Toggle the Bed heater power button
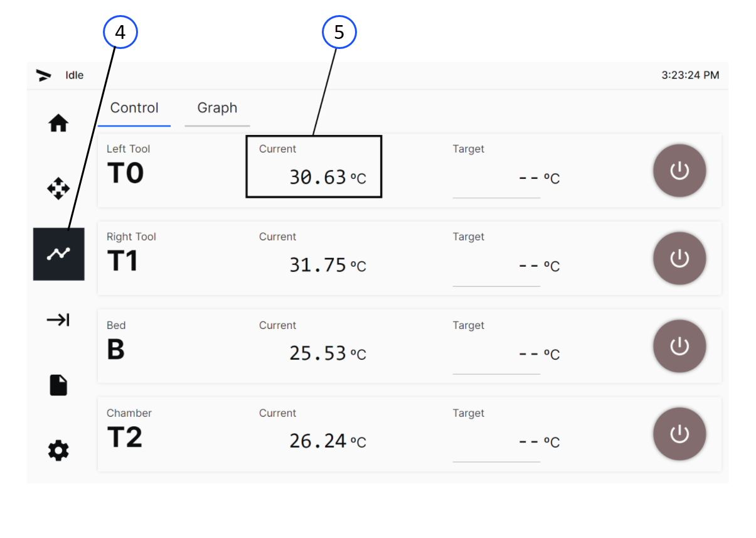 (679, 347)
